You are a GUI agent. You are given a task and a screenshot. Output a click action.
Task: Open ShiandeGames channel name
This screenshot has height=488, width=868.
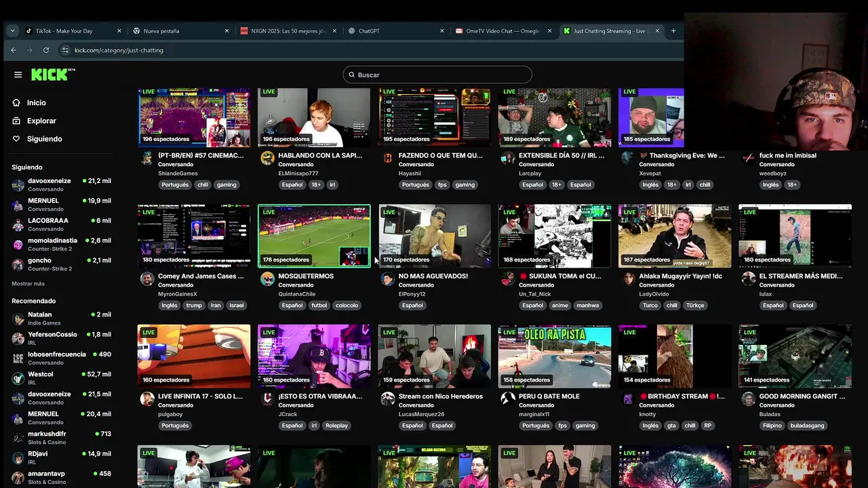click(178, 174)
